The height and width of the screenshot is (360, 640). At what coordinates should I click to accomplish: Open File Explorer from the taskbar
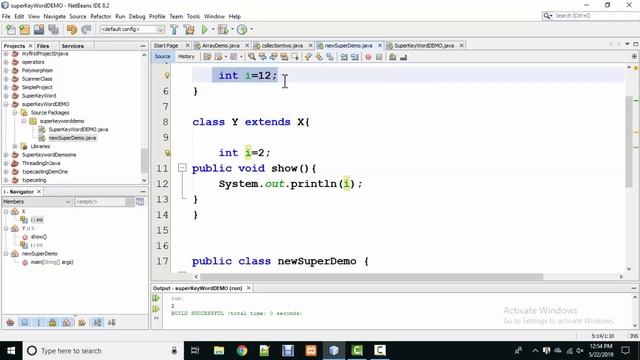click(219, 351)
